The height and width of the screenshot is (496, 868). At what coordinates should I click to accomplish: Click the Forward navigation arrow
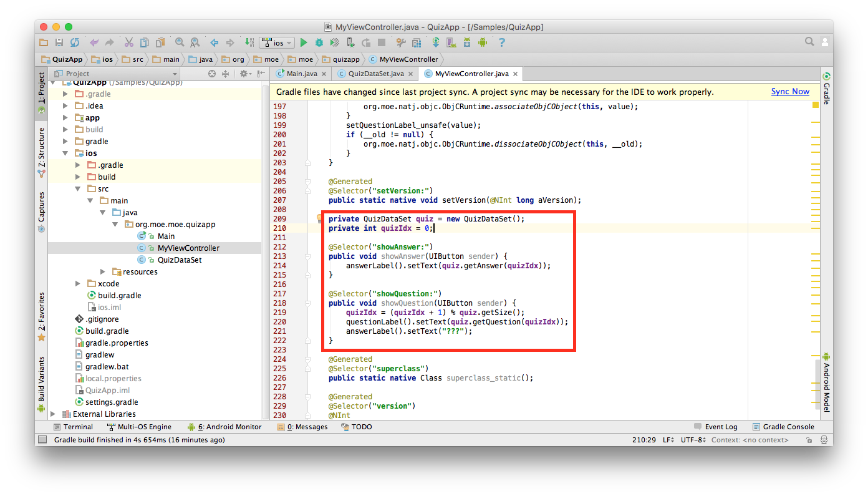coord(230,42)
